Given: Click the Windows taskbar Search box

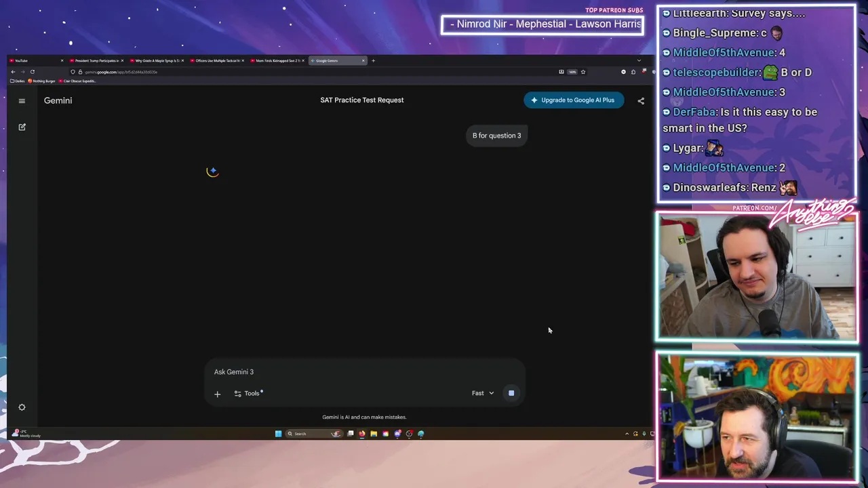Looking at the screenshot, I should point(314,434).
